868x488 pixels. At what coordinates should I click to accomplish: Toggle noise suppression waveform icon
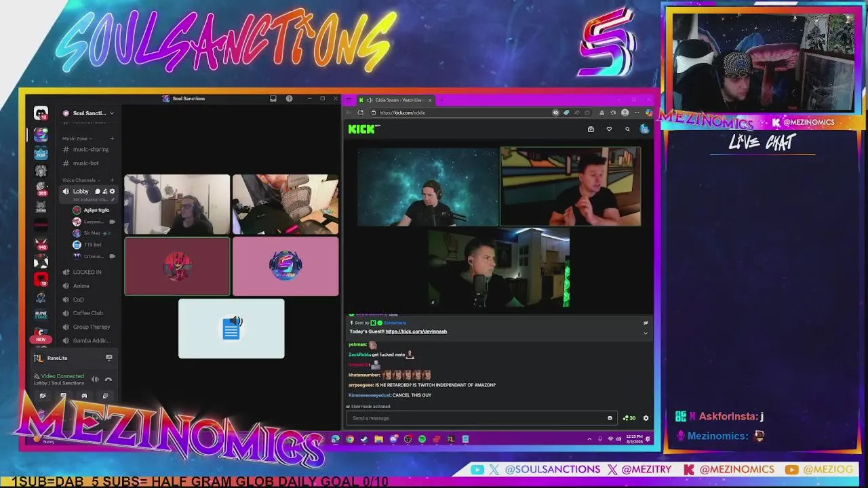(x=95, y=380)
